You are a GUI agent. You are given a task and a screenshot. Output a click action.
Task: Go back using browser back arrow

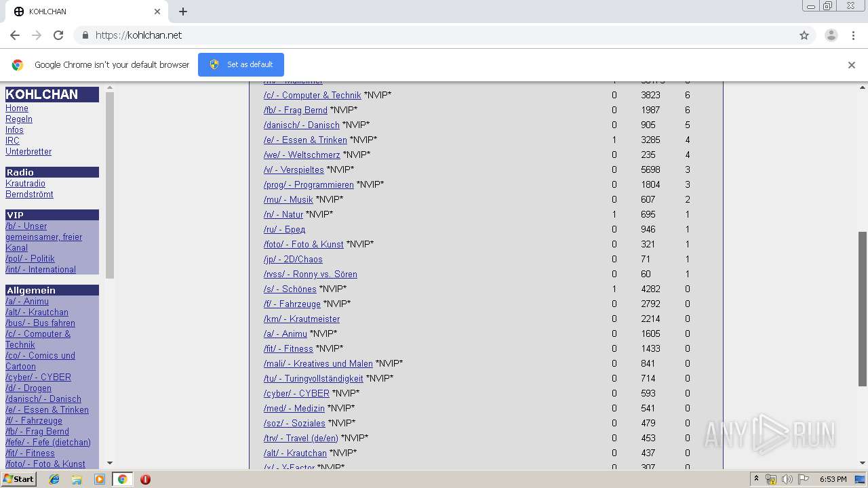tap(15, 35)
